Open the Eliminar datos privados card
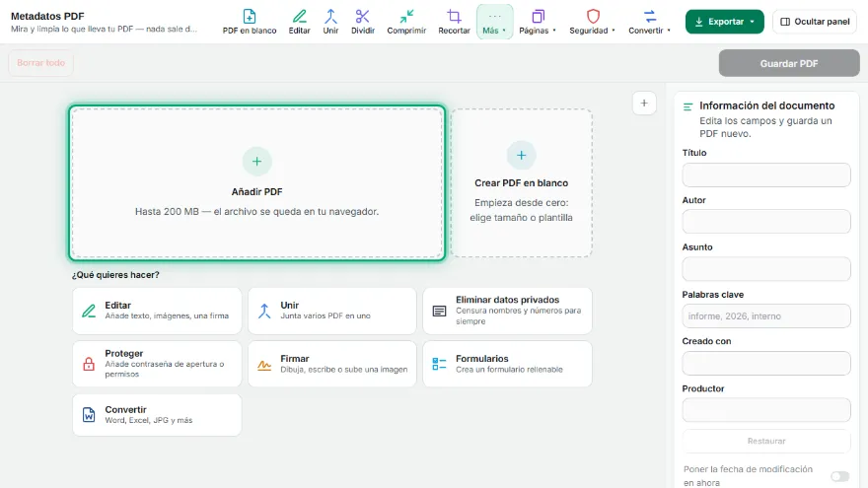Viewport: 868px width, 488px height. 508,311
